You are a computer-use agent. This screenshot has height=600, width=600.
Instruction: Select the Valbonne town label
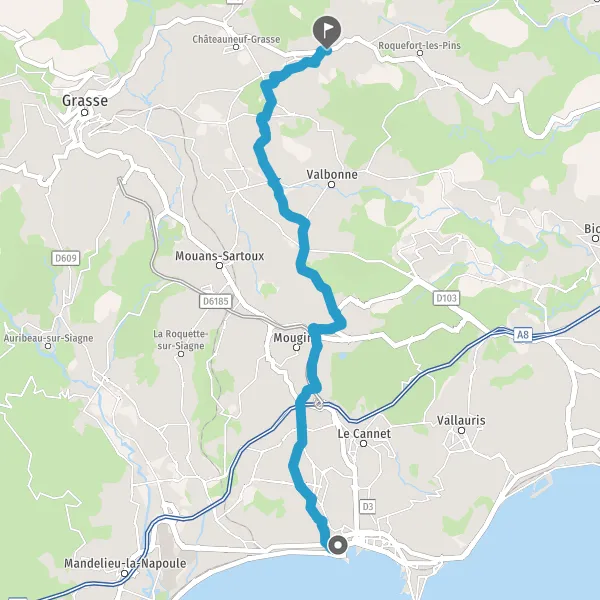tap(332, 174)
